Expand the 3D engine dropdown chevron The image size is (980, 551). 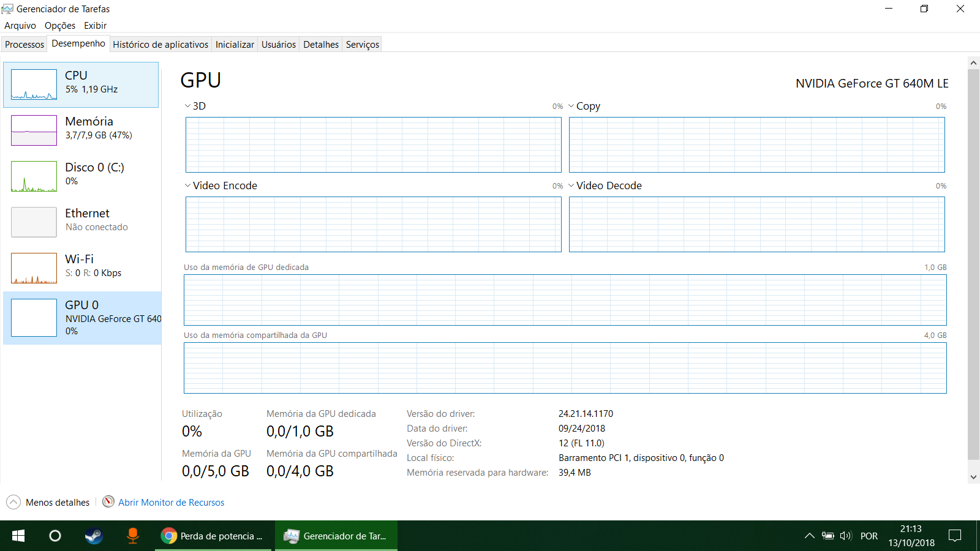[187, 106]
